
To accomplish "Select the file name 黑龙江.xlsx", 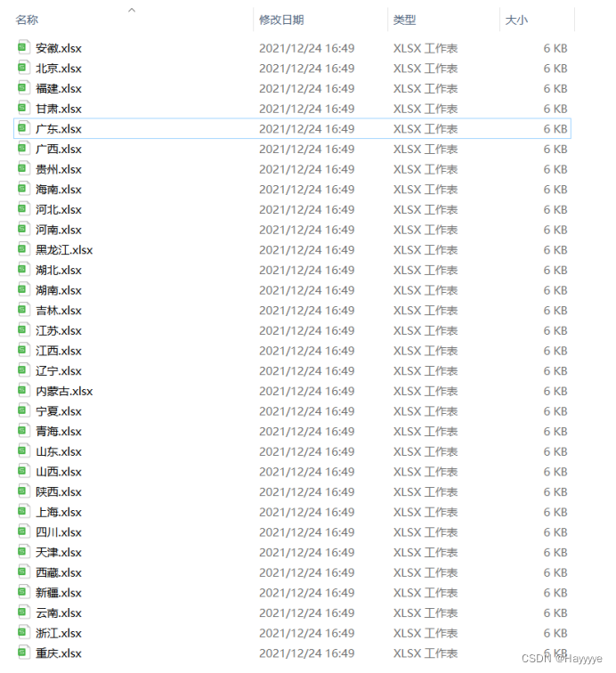I will 64,250.
